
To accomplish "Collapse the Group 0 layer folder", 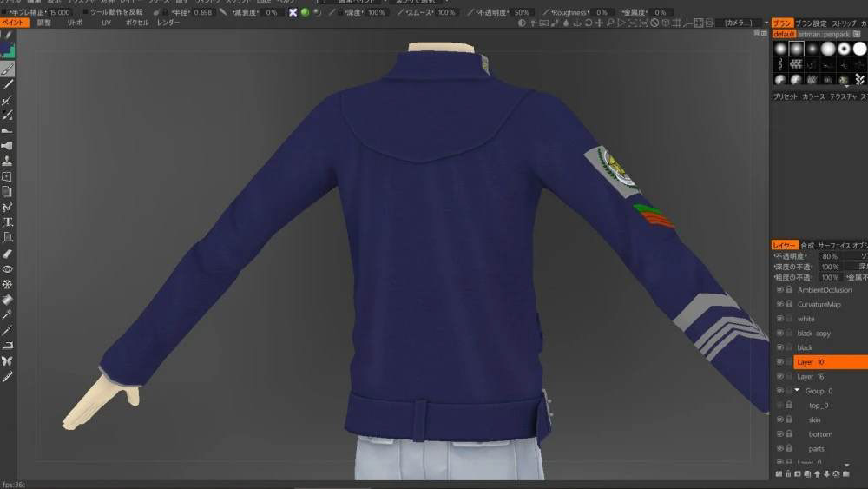I will click(797, 391).
